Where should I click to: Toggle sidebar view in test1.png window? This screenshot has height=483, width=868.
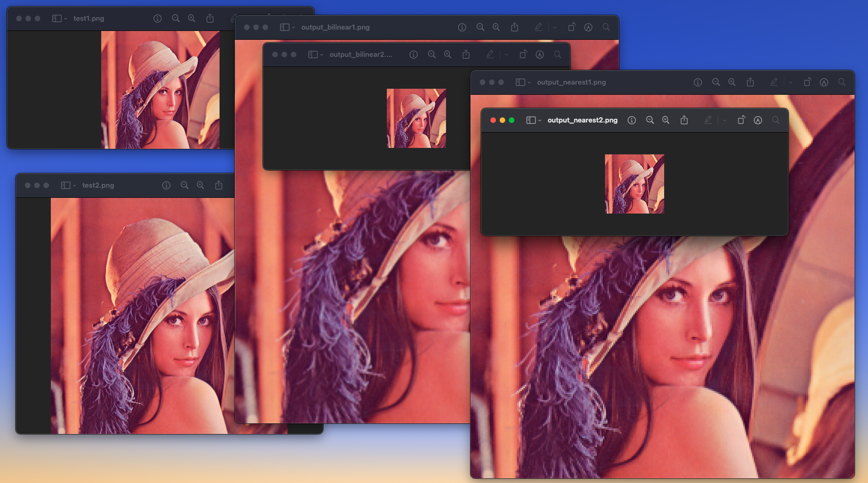coord(57,18)
